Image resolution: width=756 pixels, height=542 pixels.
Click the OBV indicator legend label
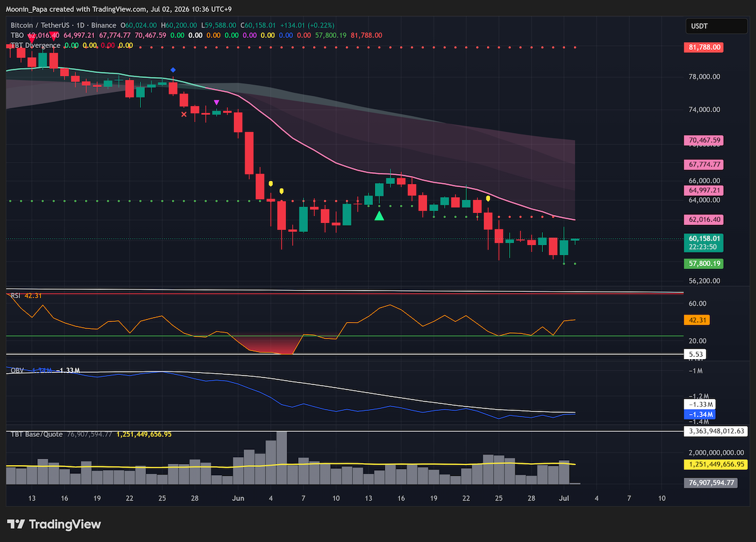pos(16,371)
